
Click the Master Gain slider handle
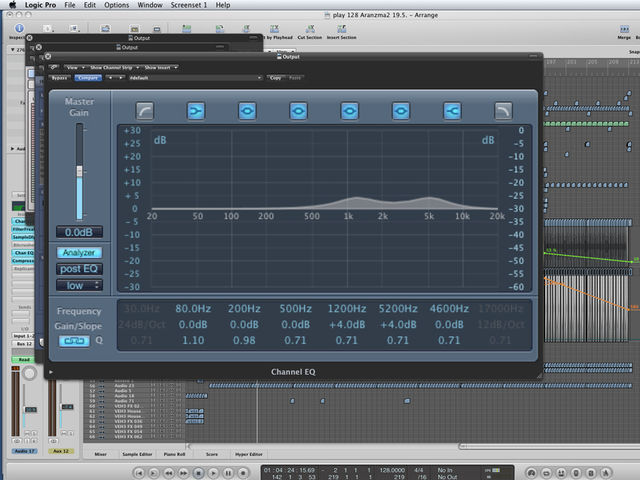[79, 171]
